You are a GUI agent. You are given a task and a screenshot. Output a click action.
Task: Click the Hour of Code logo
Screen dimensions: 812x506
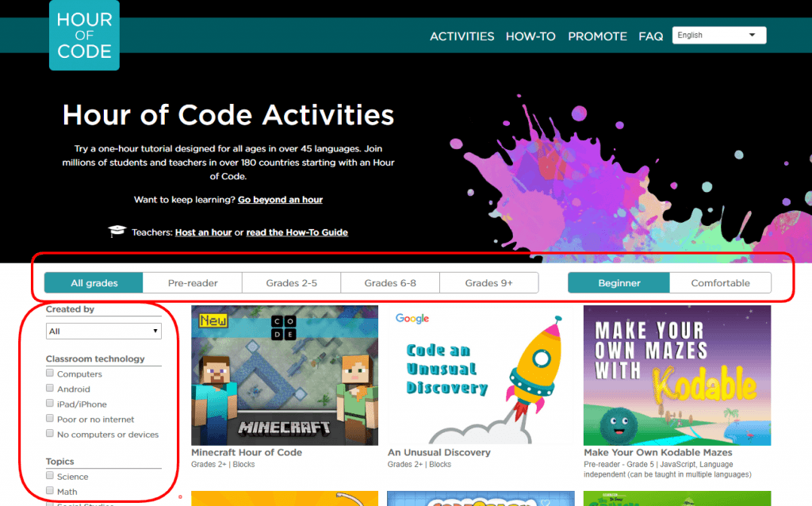tap(84, 35)
